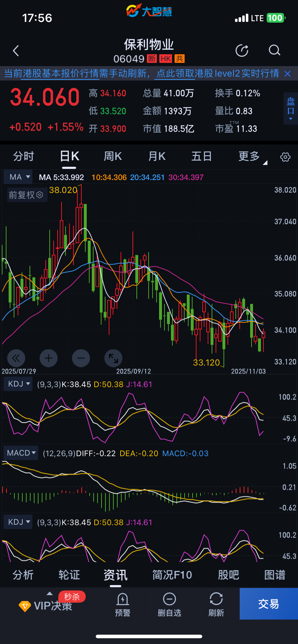This screenshot has width=298, height=644.
Task: Open the 简况F10 tab
Action: click(172, 575)
